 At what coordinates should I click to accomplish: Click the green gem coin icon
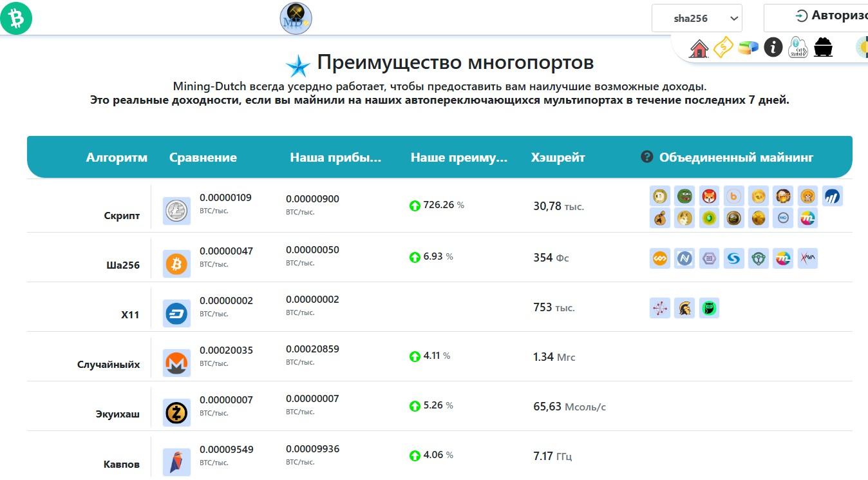709,218
